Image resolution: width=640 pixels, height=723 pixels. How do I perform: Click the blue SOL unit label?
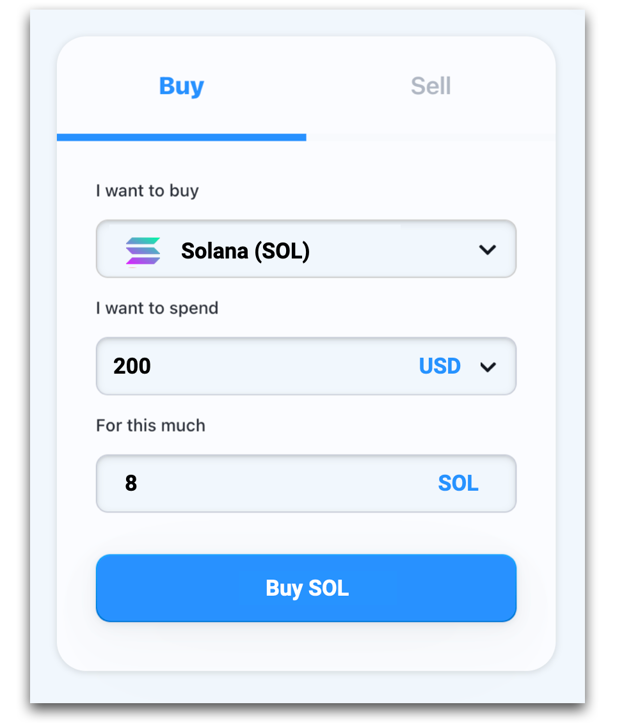(458, 483)
